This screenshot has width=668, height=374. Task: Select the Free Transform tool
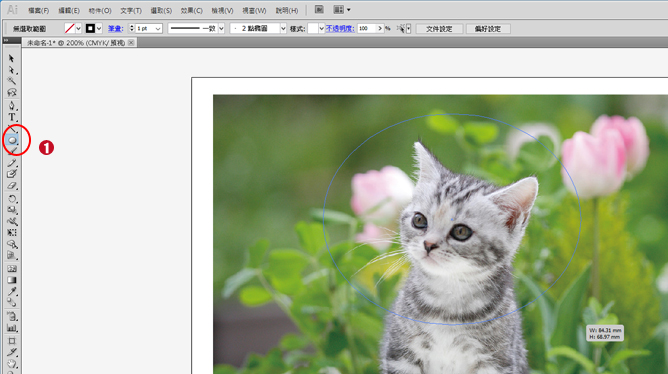[12, 233]
